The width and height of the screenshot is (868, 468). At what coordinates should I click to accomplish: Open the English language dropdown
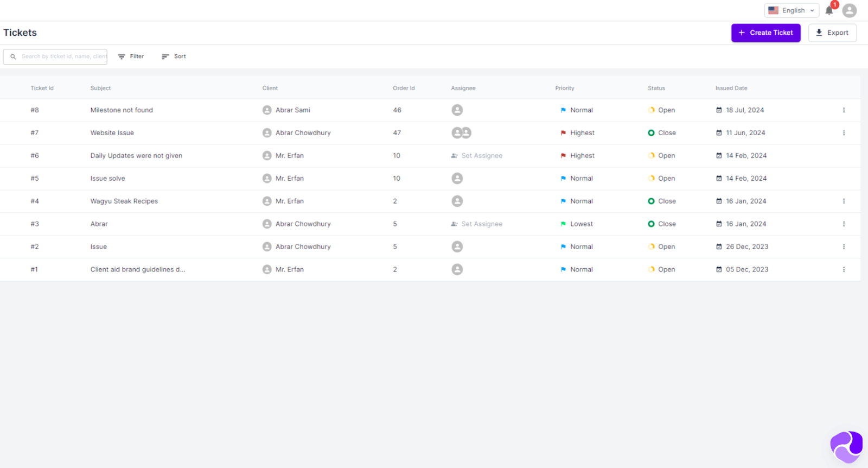[x=792, y=10]
